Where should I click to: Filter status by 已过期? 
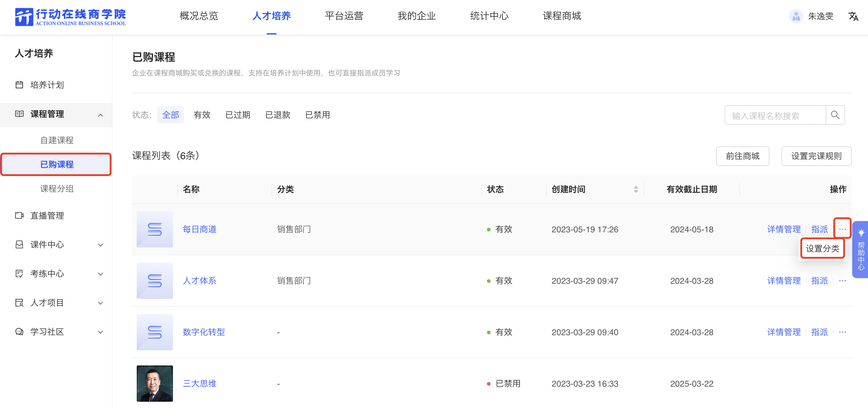[x=237, y=115]
